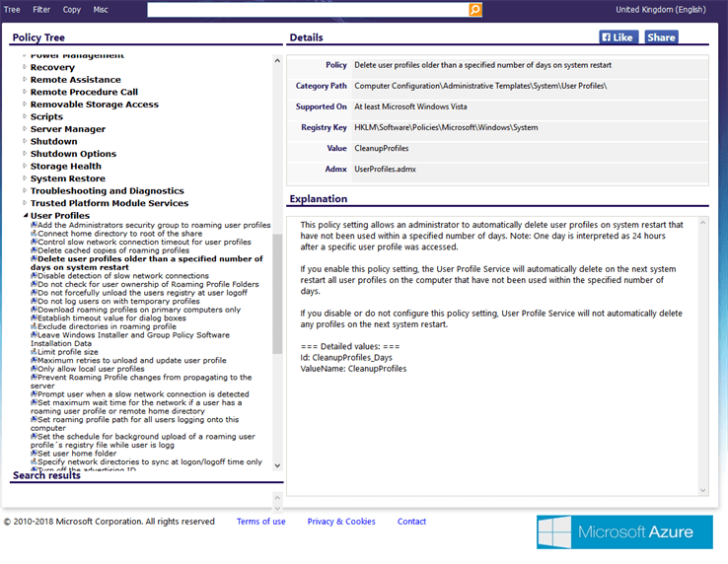Click policy icon for Do not check user ownership

34,284
